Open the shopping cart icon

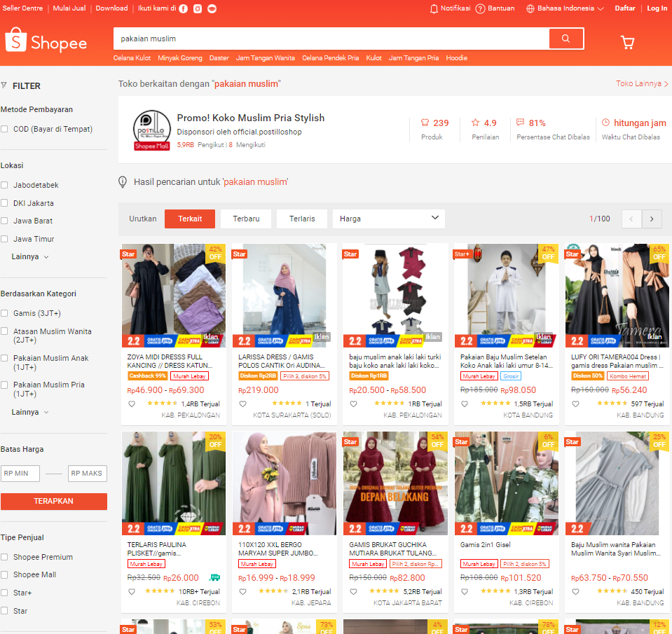coord(627,42)
